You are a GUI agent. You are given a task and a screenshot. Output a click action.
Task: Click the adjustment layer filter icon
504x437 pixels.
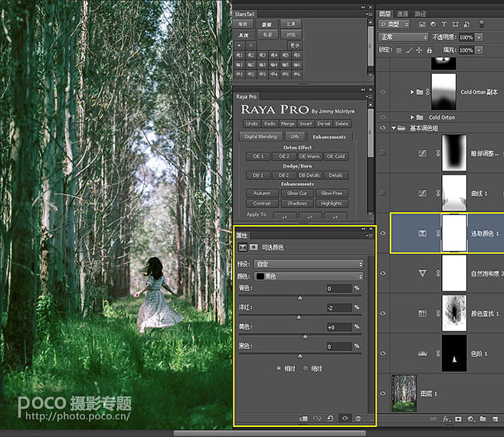coord(434,24)
